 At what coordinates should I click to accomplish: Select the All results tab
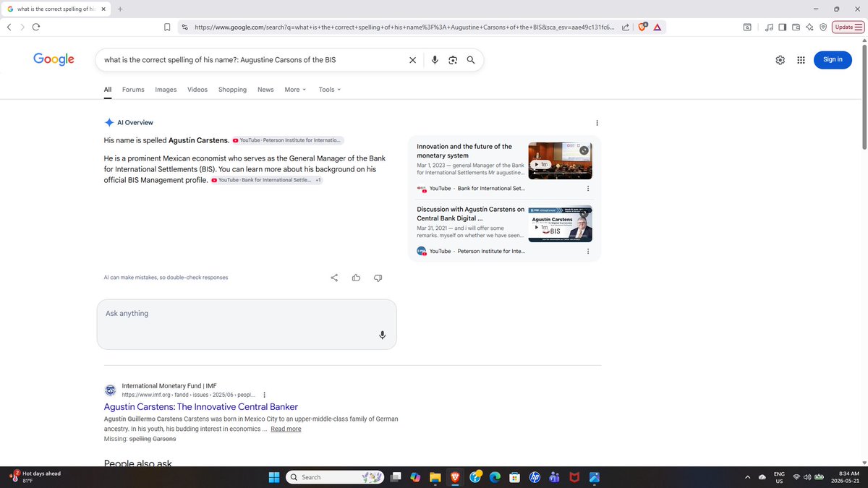point(108,90)
